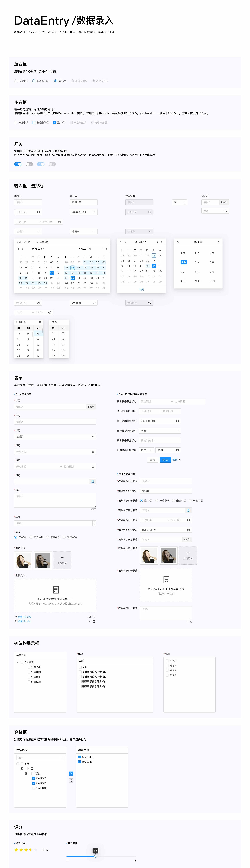Image resolution: width=250 pixels, height=868 pixels.
Task: Open 请选择 select in Form弹窗表单
Action: (55, 437)
